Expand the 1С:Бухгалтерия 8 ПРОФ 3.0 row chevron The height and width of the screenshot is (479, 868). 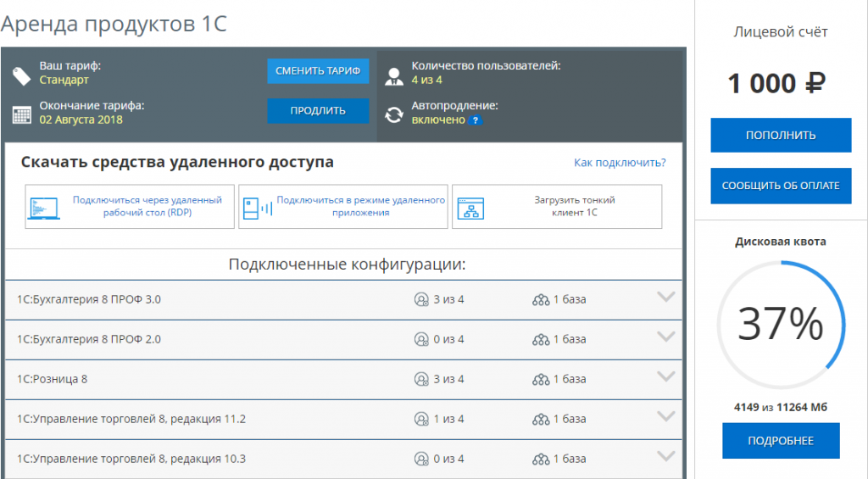point(666,297)
